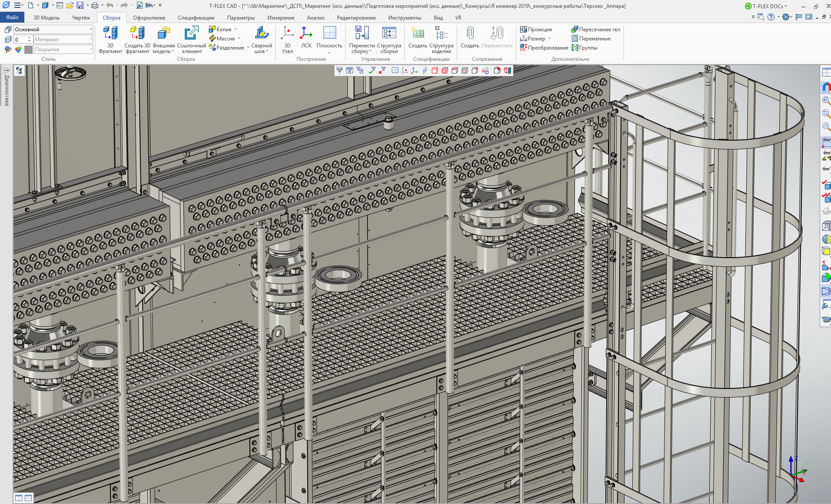Image resolution: width=831 pixels, height=504 pixels.
Task: Switch to the Чертёж tab
Action: tap(81, 18)
